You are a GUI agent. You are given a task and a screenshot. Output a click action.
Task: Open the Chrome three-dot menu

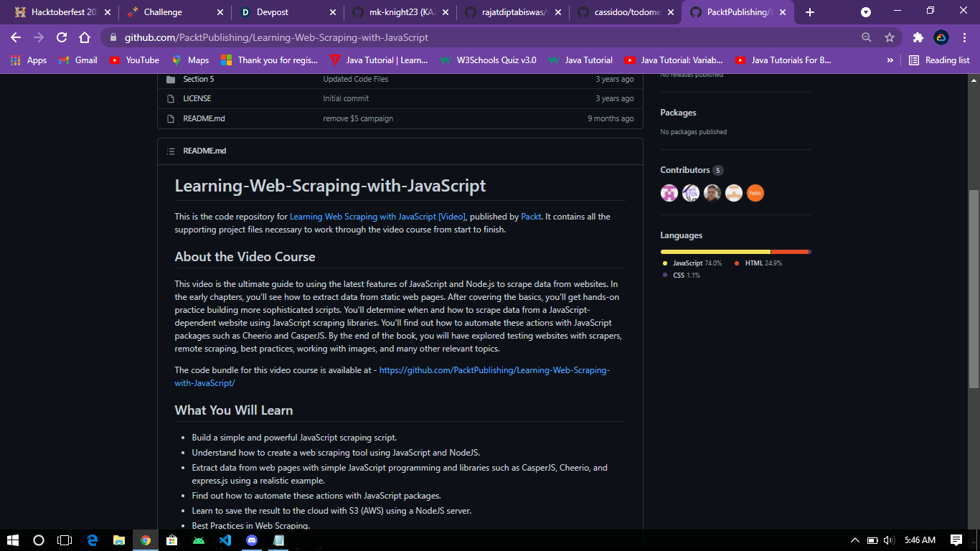965,37
